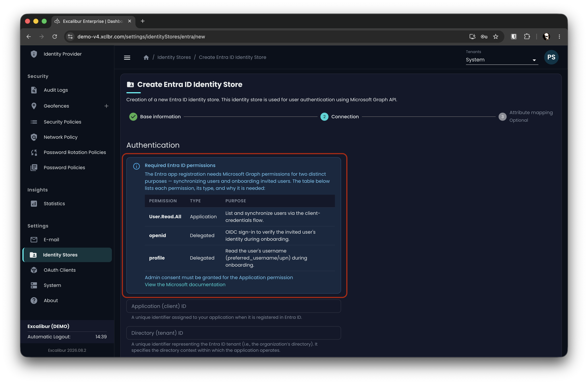Click the Chrome profile avatar in the toolbar

point(546,37)
